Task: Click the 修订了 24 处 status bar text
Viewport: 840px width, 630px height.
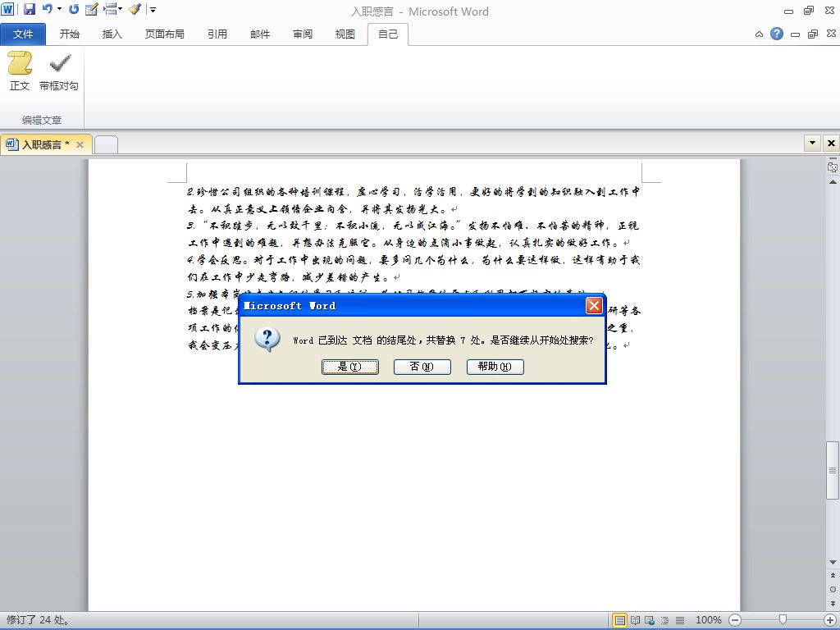Action: [x=38, y=620]
